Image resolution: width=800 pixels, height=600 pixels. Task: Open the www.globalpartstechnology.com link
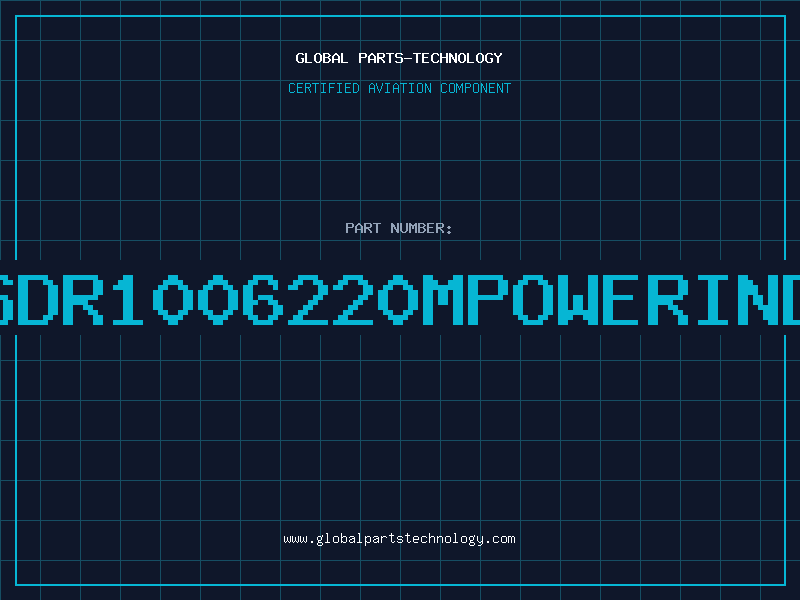coord(399,539)
